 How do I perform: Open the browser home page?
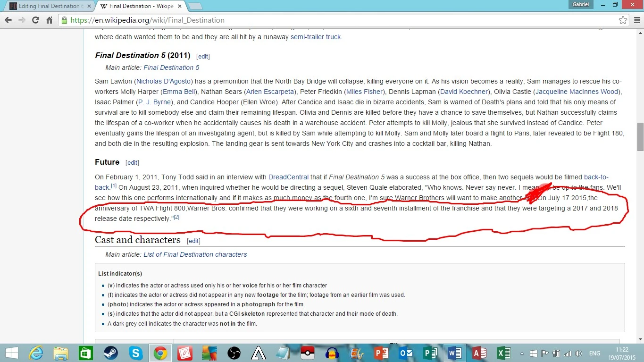49,20
